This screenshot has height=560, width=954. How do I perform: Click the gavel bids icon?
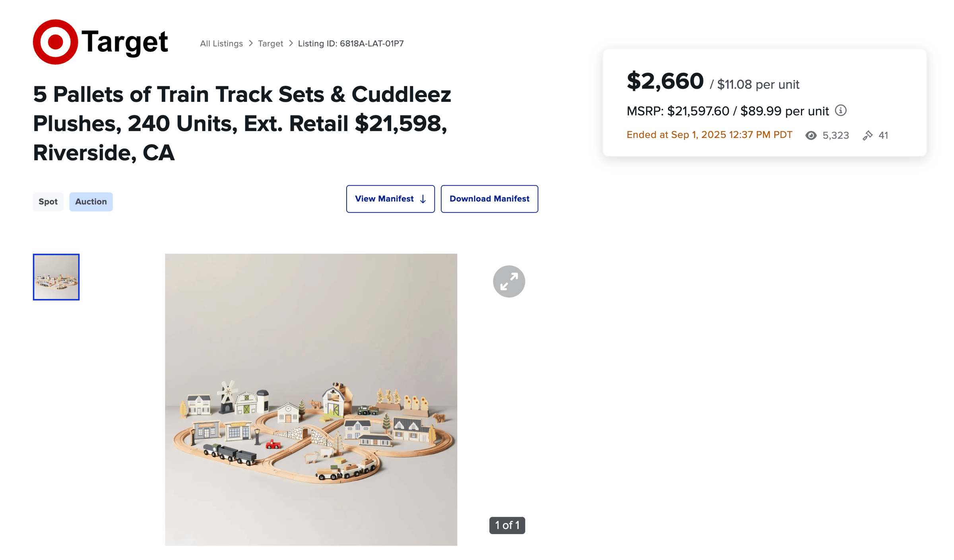pyautogui.click(x=868, y=136)
